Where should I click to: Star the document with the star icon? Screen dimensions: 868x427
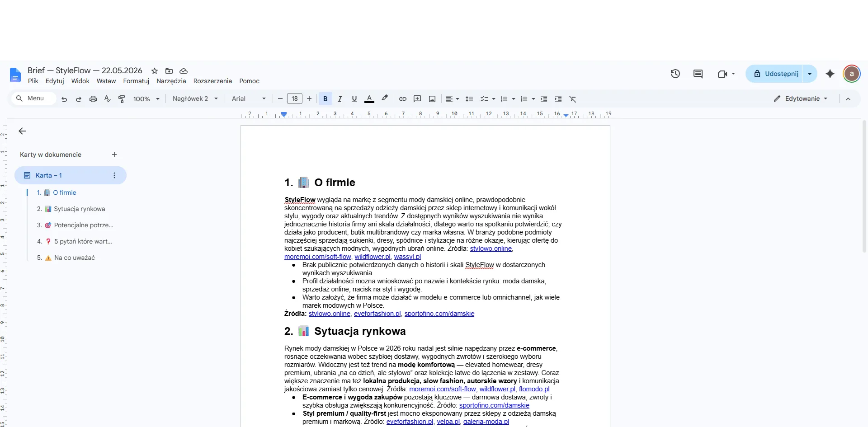155,71
